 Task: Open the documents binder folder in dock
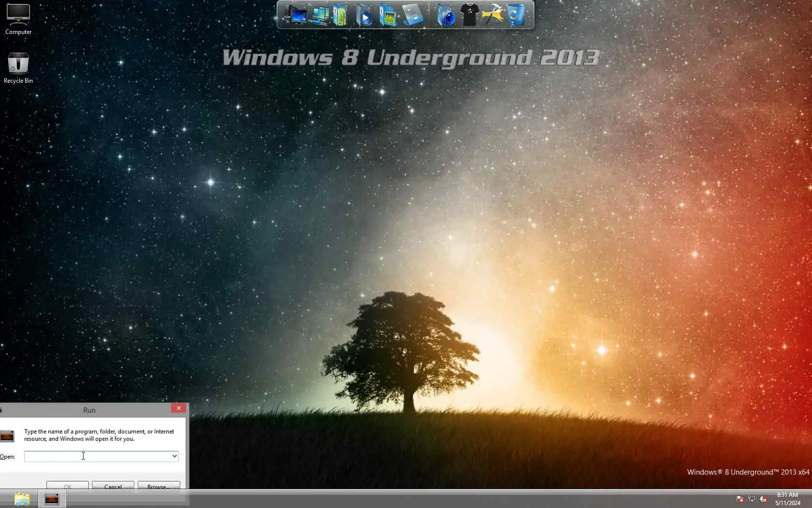click(x=340, y=15)
